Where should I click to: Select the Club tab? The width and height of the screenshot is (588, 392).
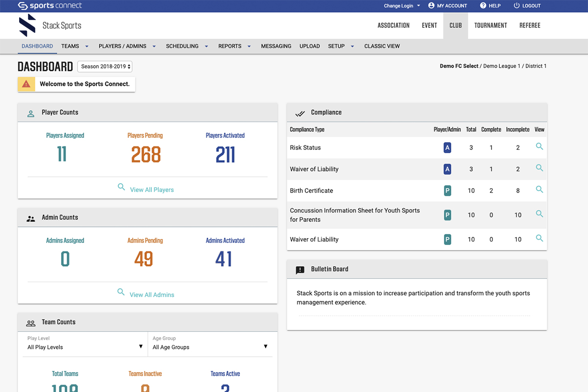click(456, 25)
